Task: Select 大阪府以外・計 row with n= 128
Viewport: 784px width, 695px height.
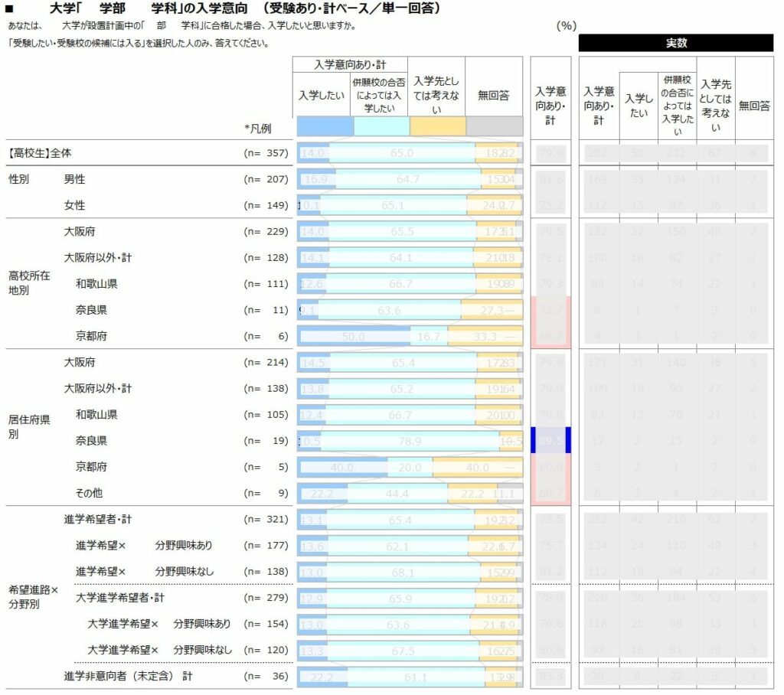Action: [97, 257]
